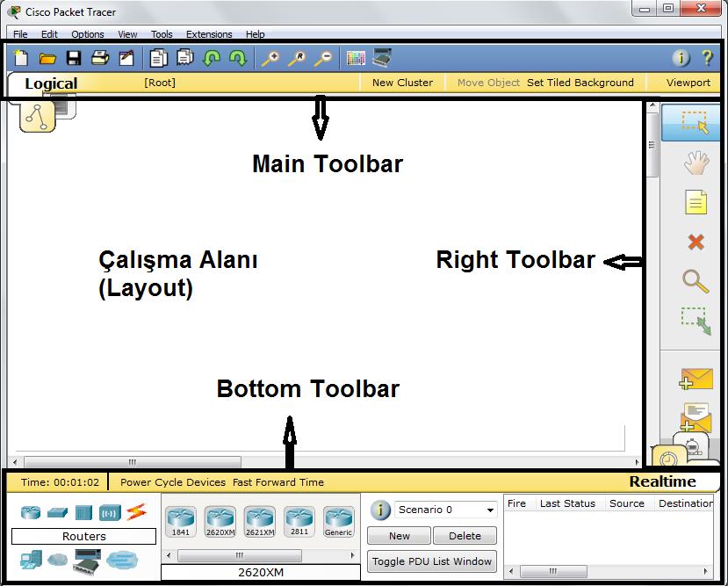Pick the Move Layout hand tool
The image size is (728, 586).
[x=696, y=163]
